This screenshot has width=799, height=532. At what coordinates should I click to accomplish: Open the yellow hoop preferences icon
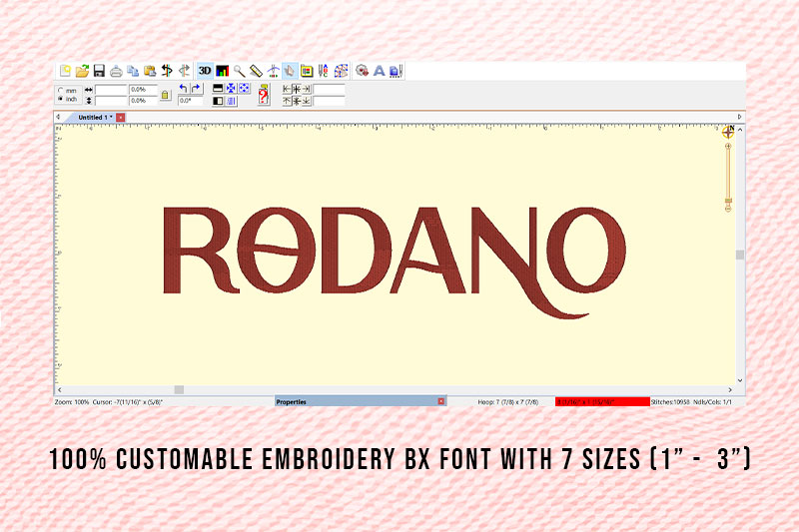(x=307, y=71)
